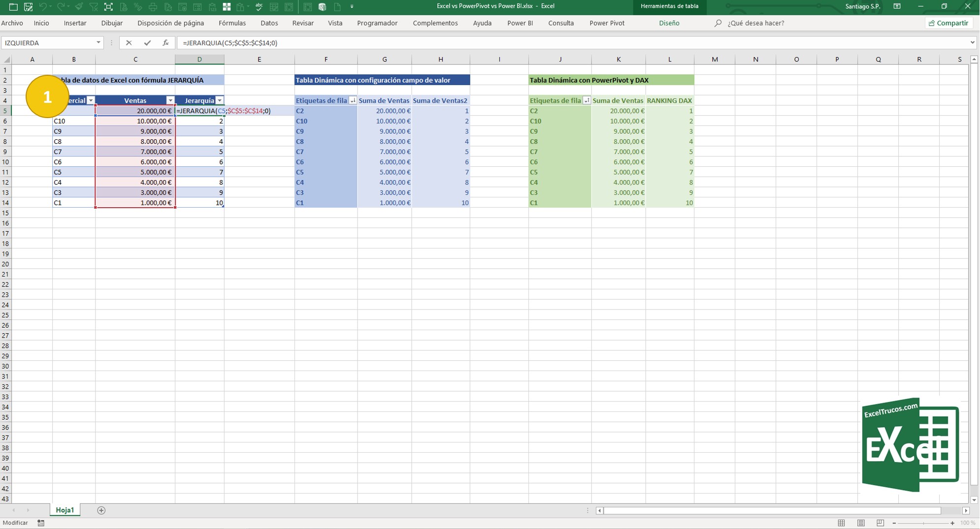Click the Insert Function (fx) icon
This screenshot has width=980, height=529.
(x=166, y=43)
